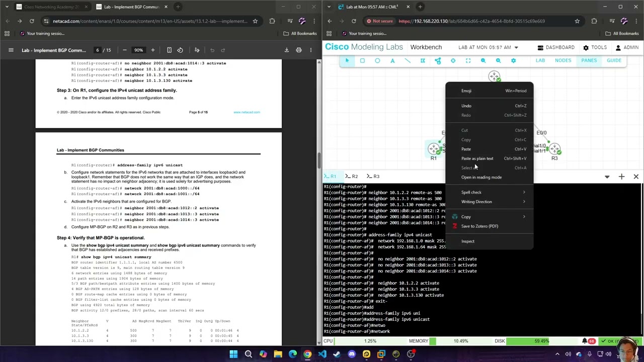
Task: Print the PDF document
Action: [298, 50]
